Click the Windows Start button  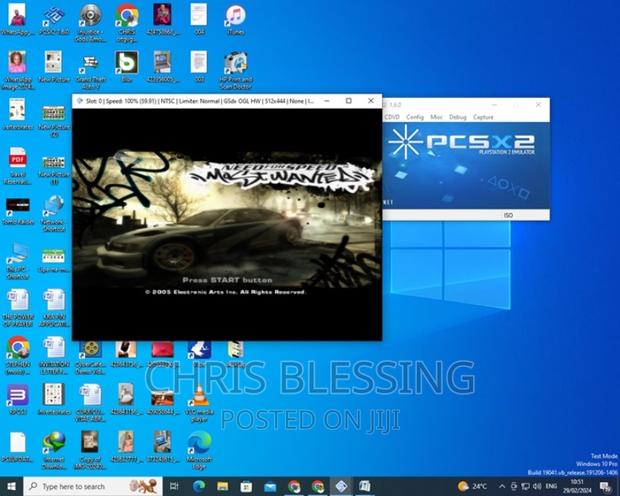11,486
